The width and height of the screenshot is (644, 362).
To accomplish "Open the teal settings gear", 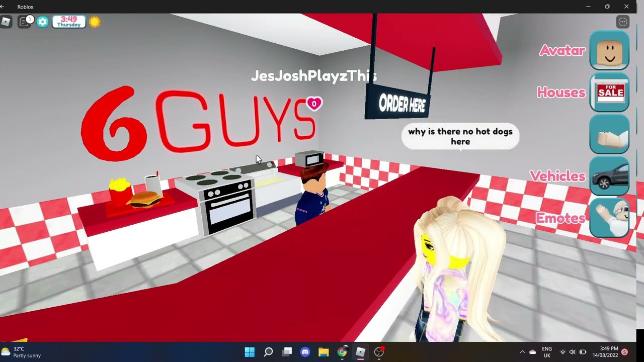I will pos(43,22).
